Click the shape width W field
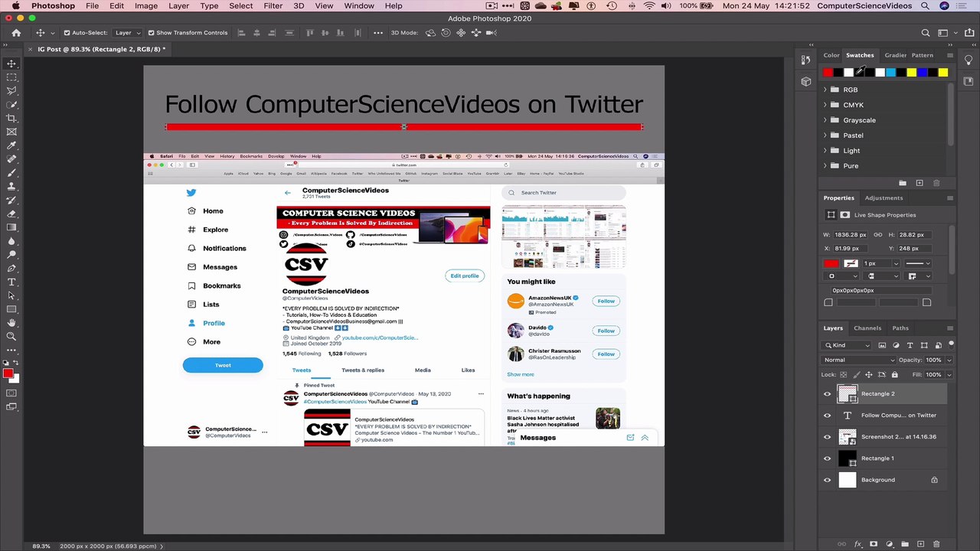 click(x=850, y=235)
